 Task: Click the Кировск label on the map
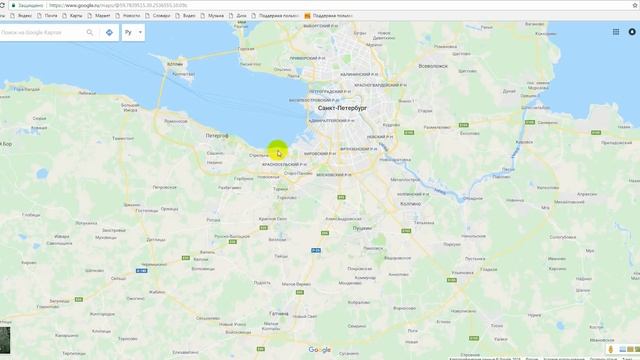pos(524,142)
